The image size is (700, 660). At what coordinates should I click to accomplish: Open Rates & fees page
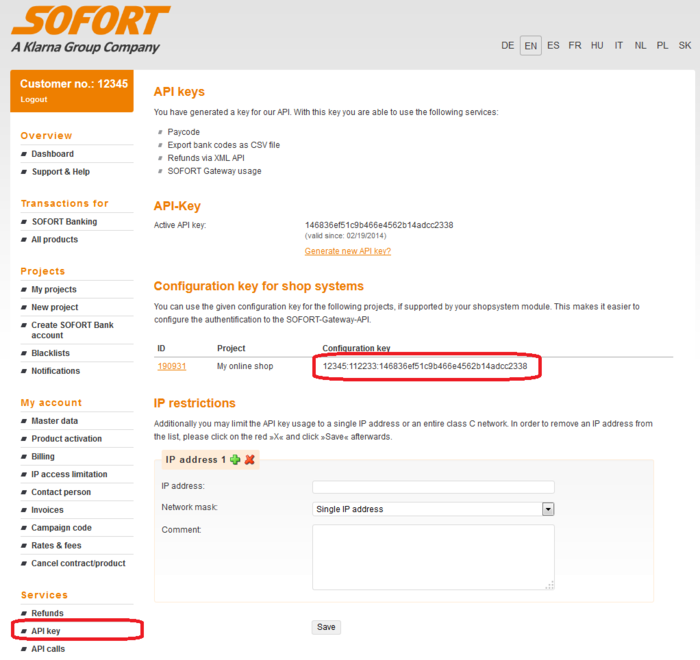coord(56,546)
